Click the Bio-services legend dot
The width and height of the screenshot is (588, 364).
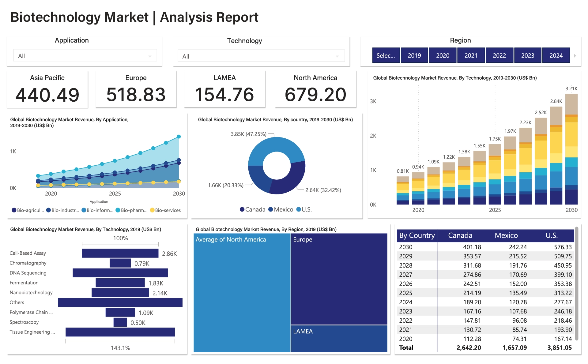click(152, 210)
